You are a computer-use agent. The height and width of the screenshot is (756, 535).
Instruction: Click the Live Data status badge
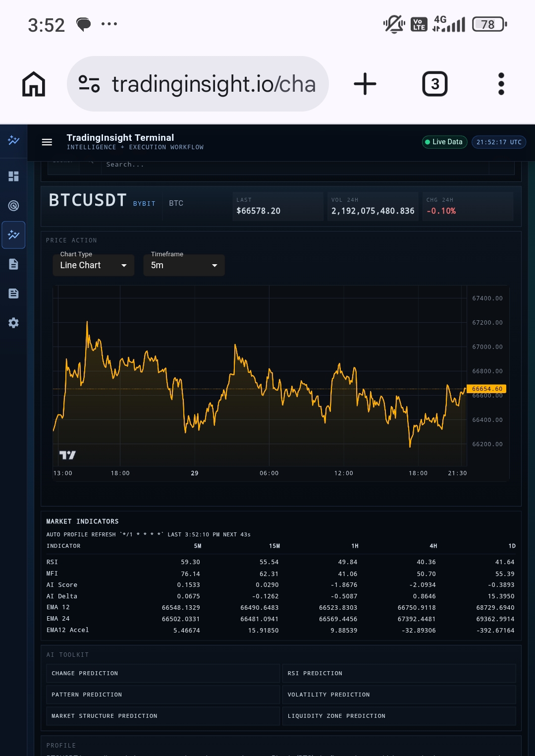[444, 142]
